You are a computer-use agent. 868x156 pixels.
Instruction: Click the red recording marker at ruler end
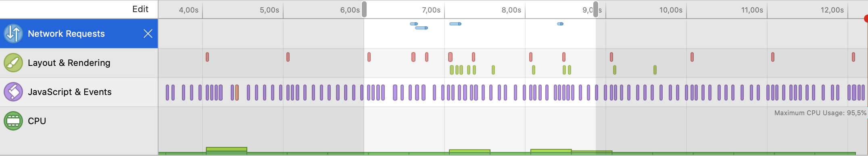tap(866, 19)
